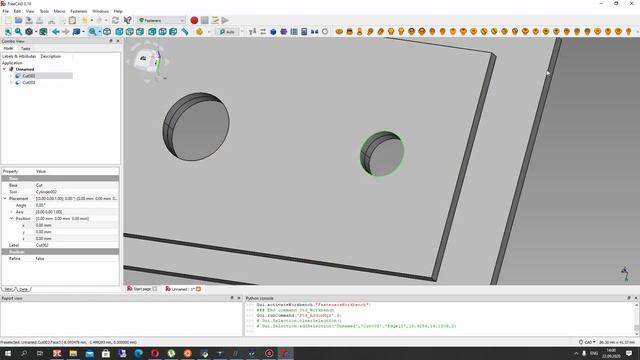This screenshot has width=640, height=360.
Task: Select the Bottom view icon
Action: (x=162, y=31)
